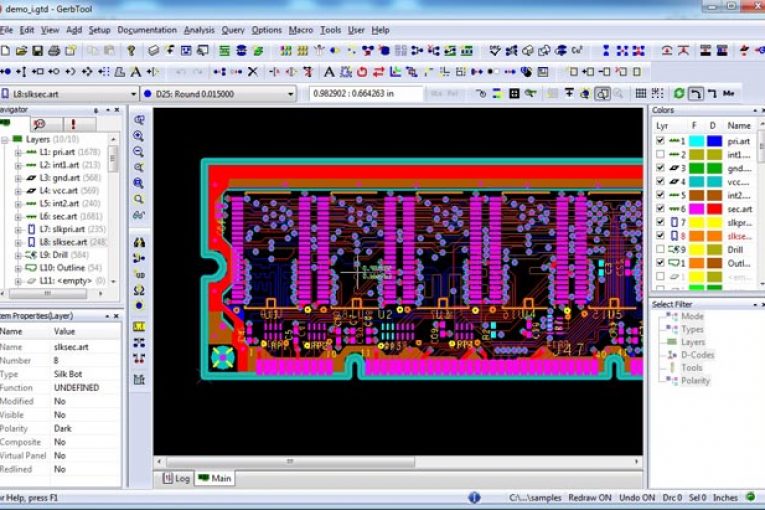Click the black square origin icon
The height and width of the screenshot is (510, 765).
point(514,93)
